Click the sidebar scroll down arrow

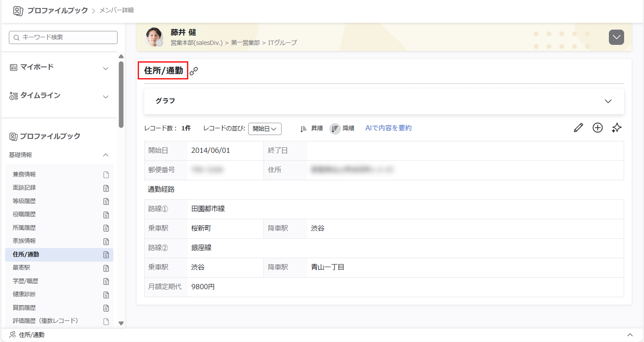click(x=121, y=323)
